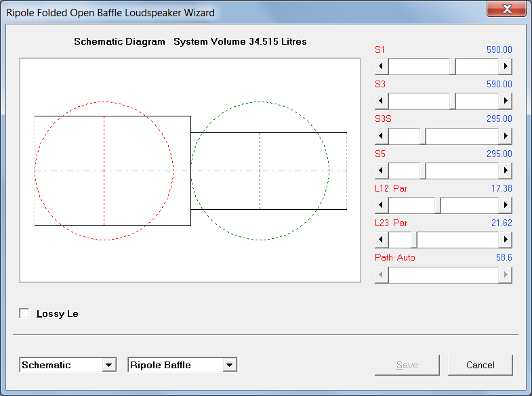This screenshot has height=396, width=532.
Task: Click the L12 Par slider thumb
Action: (x=438, y=205)
